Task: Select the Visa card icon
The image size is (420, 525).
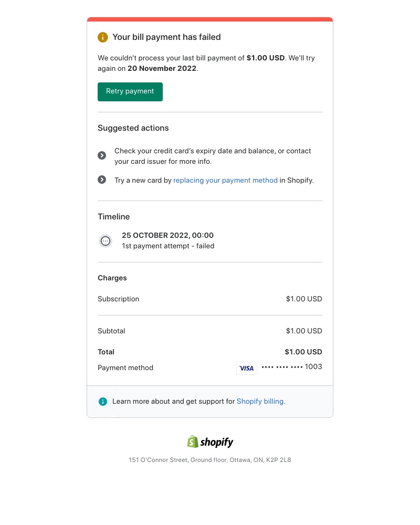Action: click(x=247, y=368)
